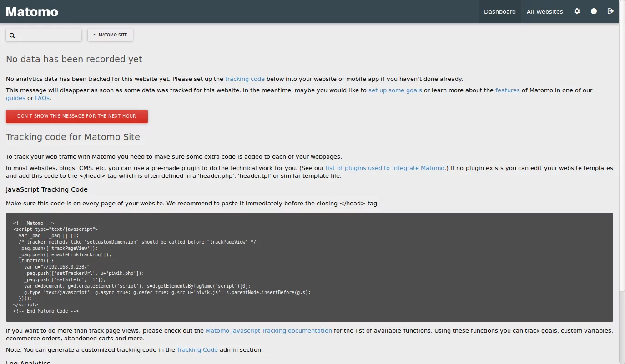The image size is (625, 364).
Task: Open list of plugins used to integrate Matomo
Action: point(385,168)
